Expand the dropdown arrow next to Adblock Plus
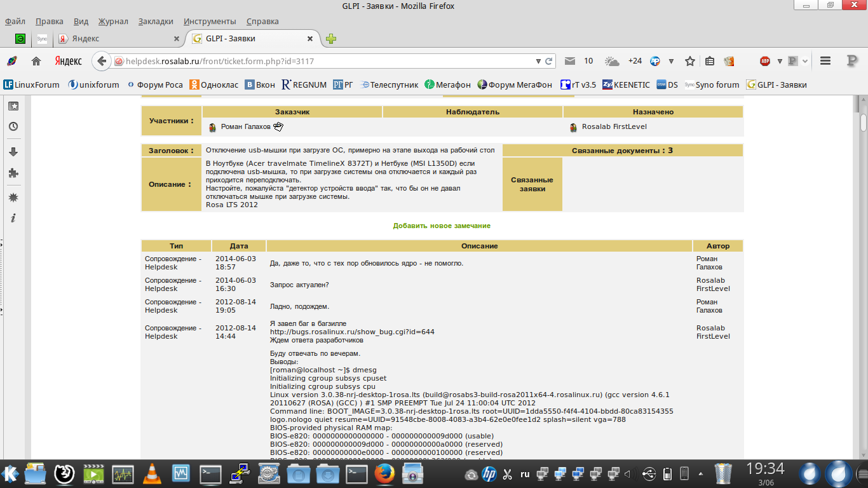Screen dimensions: 868x488 (x=780, y=61)
